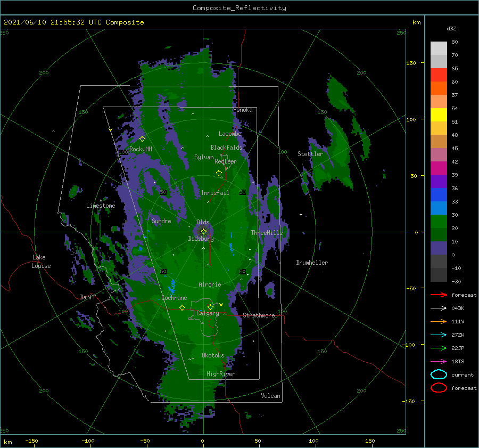The image size is (479, 448).
Task: Click the cyan 27ZW arrow in legend
Action: coord(439,335)
